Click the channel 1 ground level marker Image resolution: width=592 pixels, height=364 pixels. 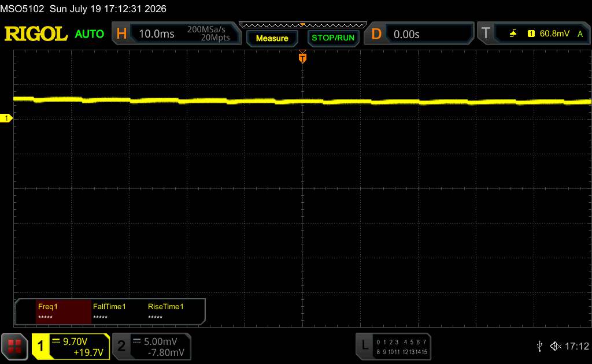click(6, 118)
